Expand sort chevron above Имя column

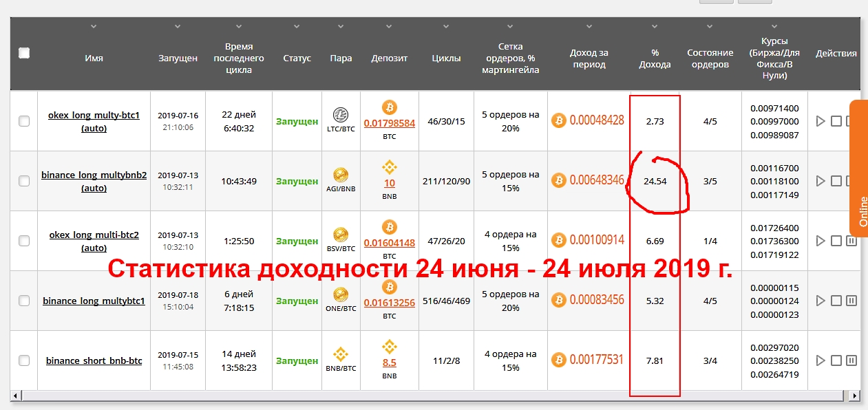point(94,27)
